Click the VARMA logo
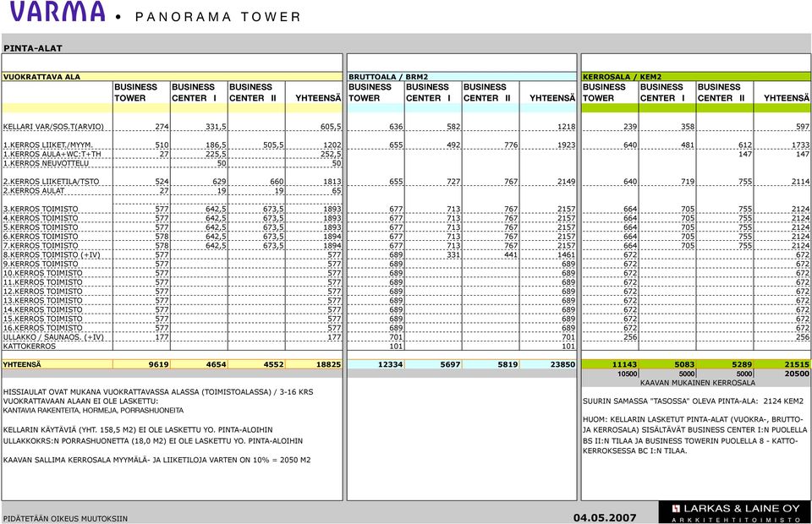Screen dimensions: 812x524 point(58,12)
